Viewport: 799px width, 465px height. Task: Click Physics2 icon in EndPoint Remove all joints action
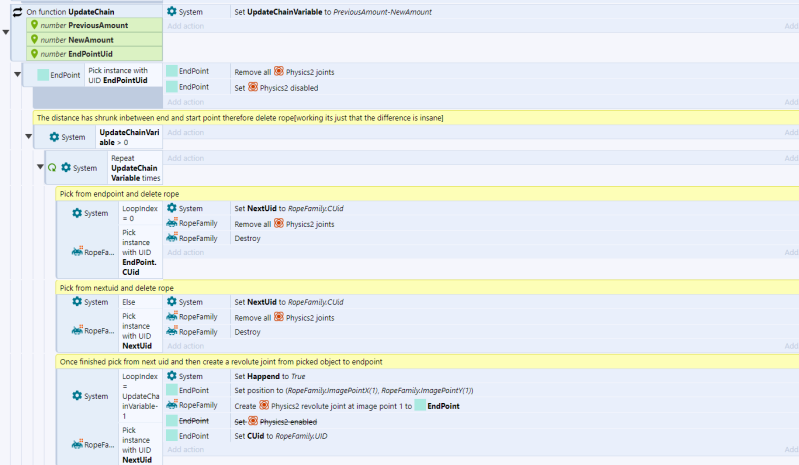[x=279, y=71]
